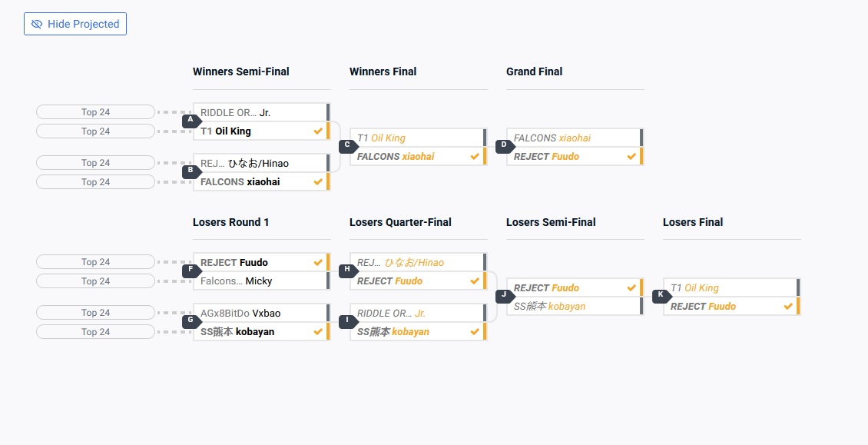This screenshot has width=868, height=445.
Task: Click first Top 24 pill feeding match A
Action: (x=96, y=112)
